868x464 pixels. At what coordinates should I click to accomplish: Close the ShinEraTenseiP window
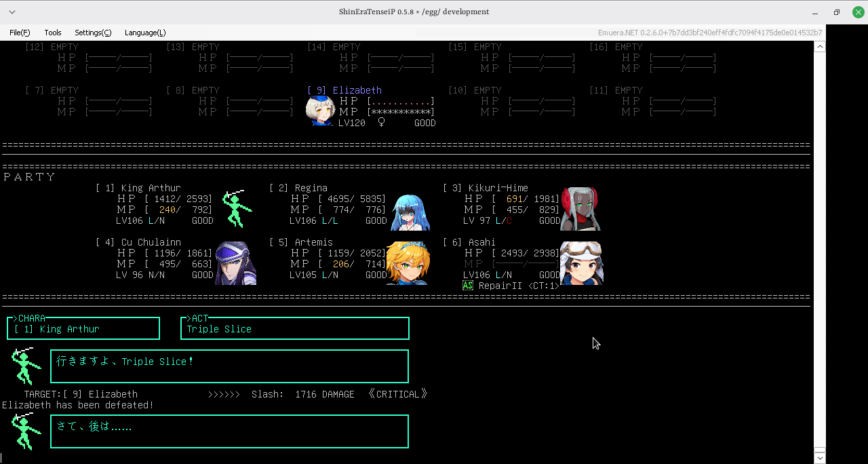click(857, 12)
